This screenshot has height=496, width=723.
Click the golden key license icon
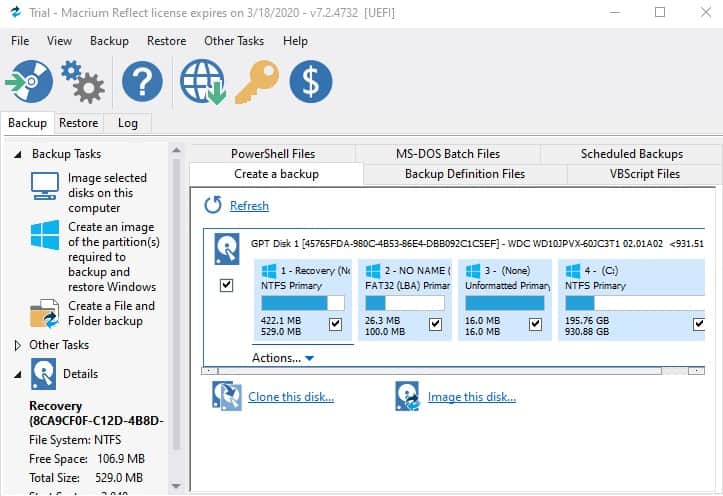click(x=257, y=82)
